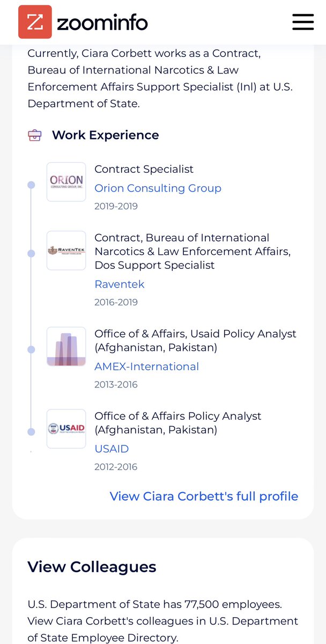Click the USAID logo icon
326x644 pixels.
point(66,429)
